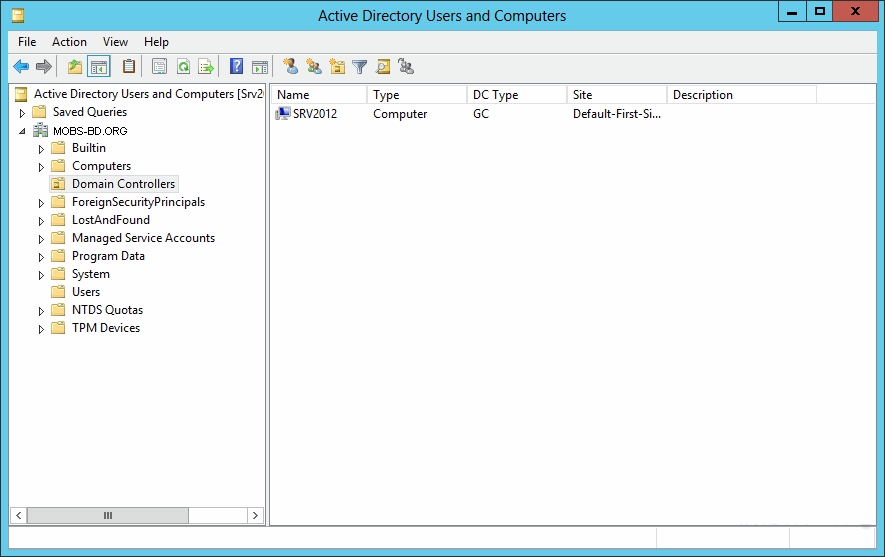Click Add to group icon
Screen dimensions: 885x557
pos(406,67)
